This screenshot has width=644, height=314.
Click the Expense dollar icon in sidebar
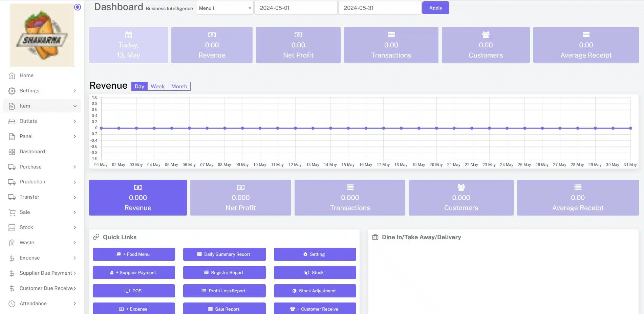[x=12, y=258]
